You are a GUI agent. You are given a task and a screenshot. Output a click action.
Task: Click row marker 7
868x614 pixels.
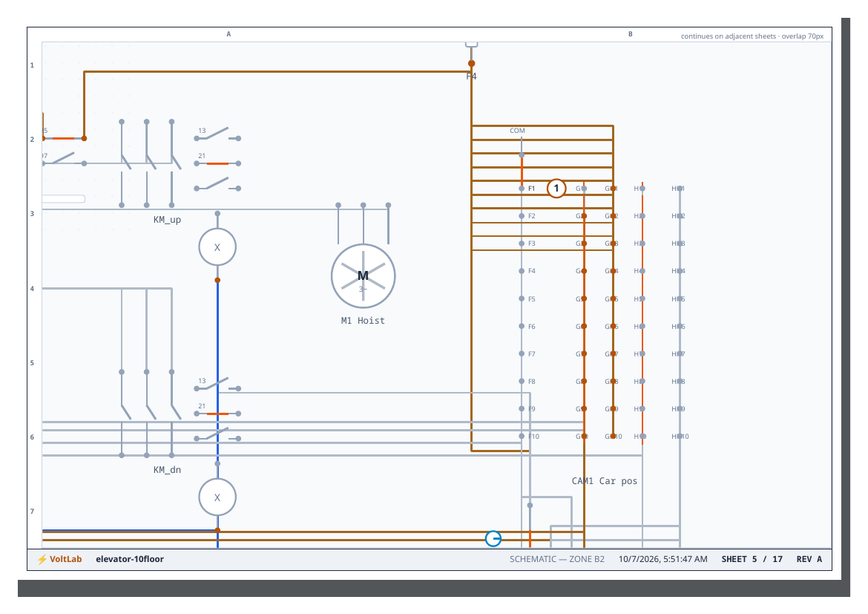32,512
